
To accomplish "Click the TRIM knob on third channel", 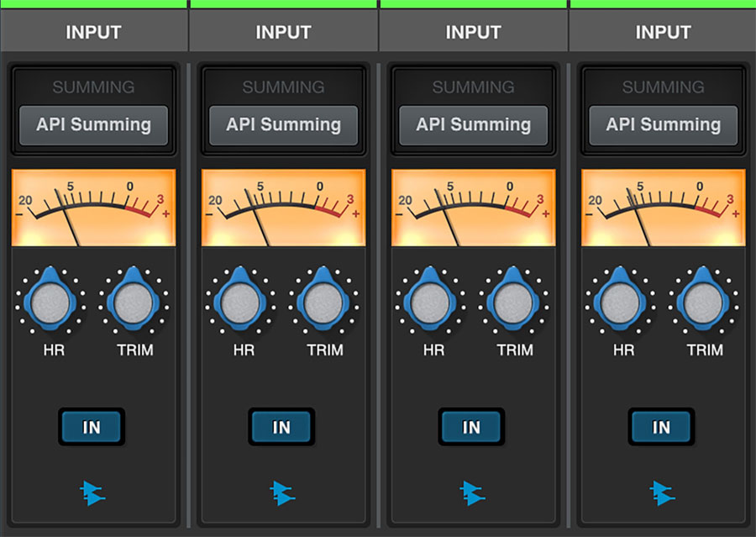I will (x=513, y=302).
